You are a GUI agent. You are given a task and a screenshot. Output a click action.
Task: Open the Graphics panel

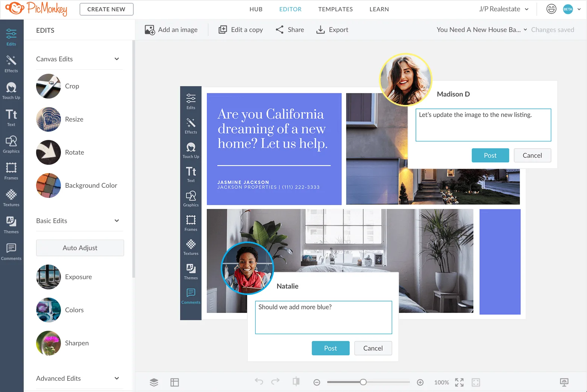(11, 144)
